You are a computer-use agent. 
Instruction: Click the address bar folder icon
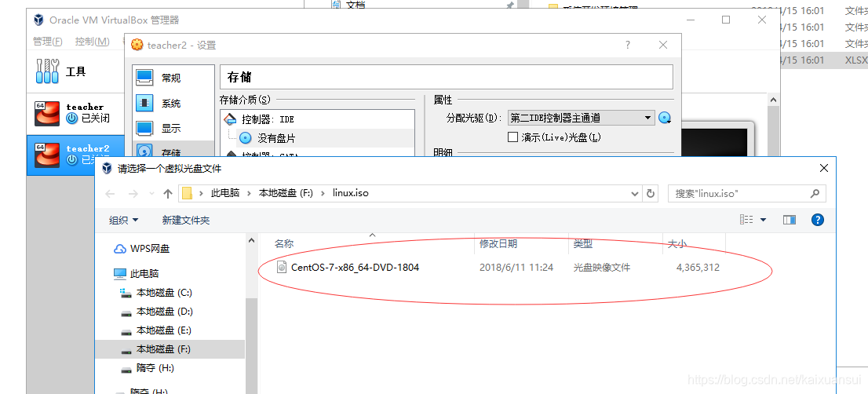point(187,193)
